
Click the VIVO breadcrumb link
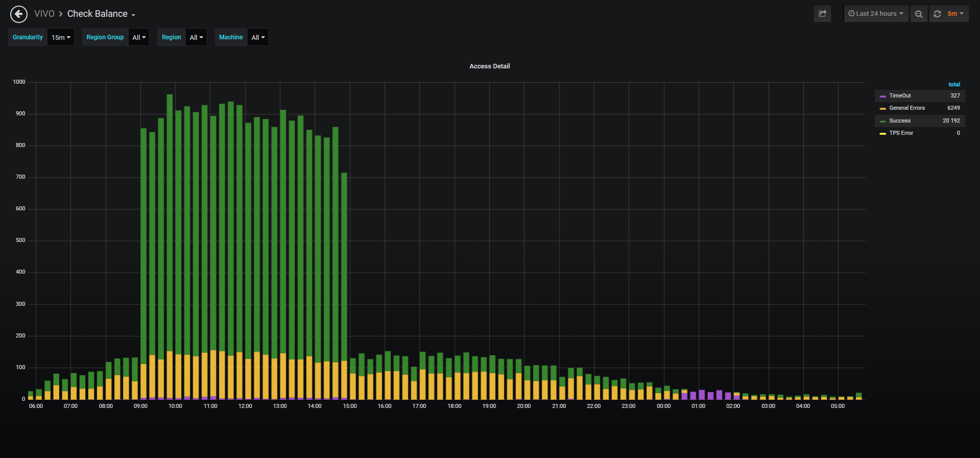click(44, 14)
